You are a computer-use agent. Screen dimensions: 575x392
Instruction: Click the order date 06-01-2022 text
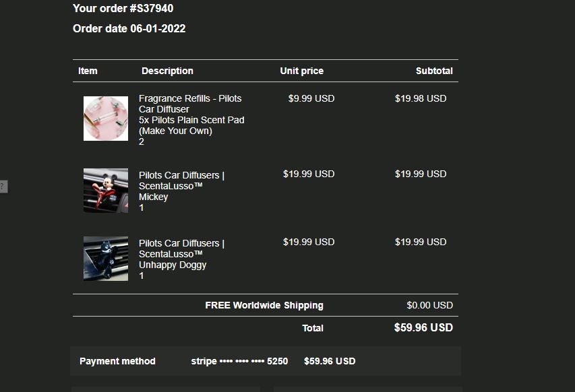point(129,29)
